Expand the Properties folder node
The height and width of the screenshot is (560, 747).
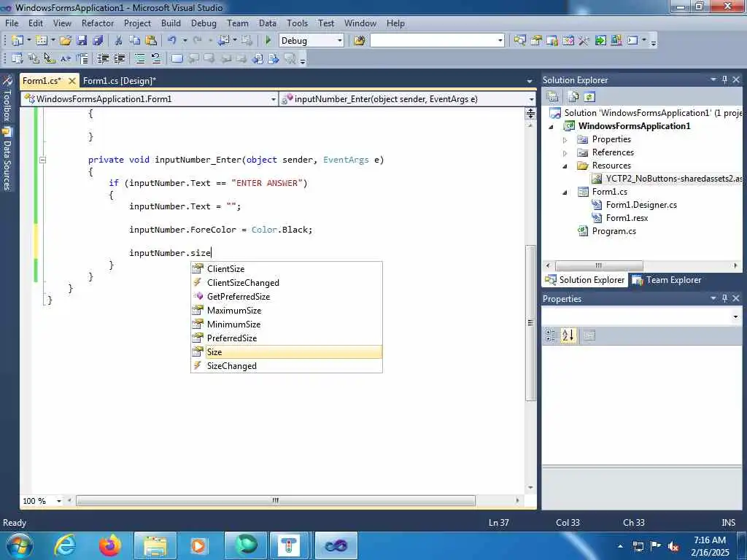pos(565,140)
